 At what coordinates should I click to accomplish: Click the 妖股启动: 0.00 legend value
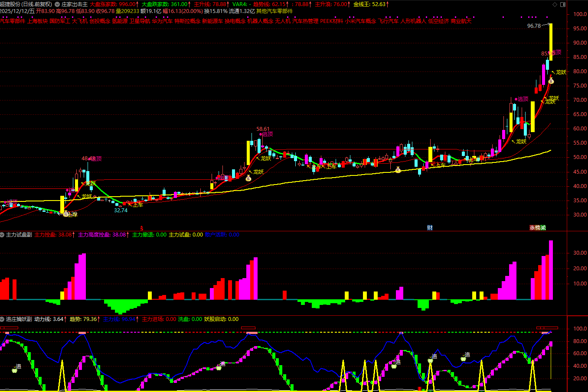(x=221, y=319)
